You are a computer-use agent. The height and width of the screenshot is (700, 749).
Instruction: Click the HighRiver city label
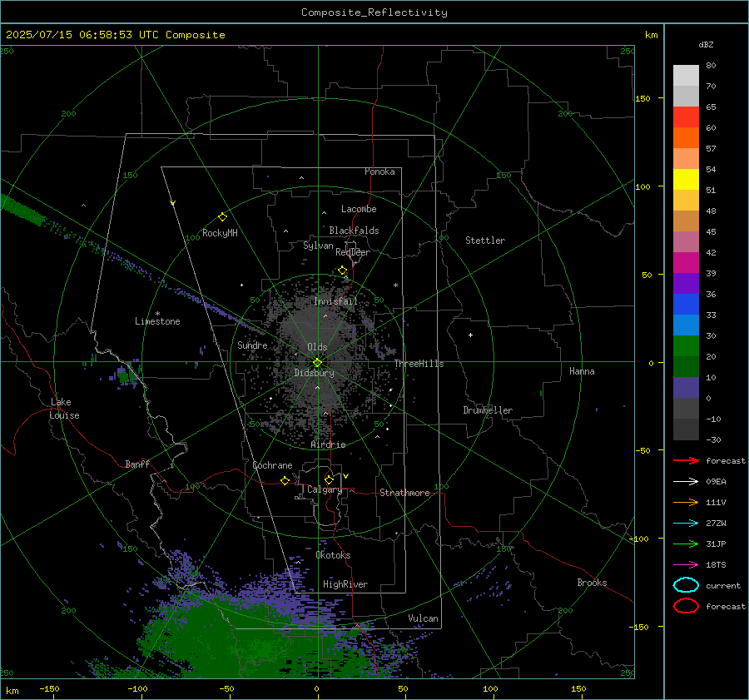click(x=345, y=584)
